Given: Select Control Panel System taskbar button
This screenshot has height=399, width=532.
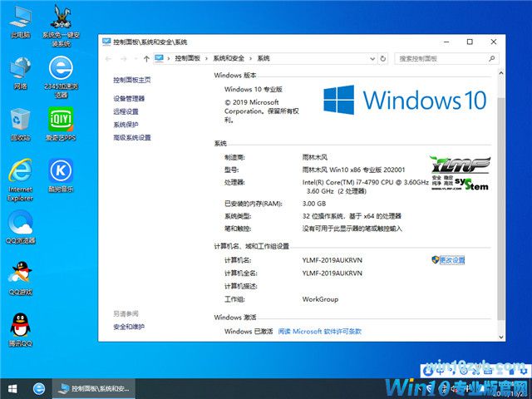Looking at the screenshot, I should click(x=93, y=389).
